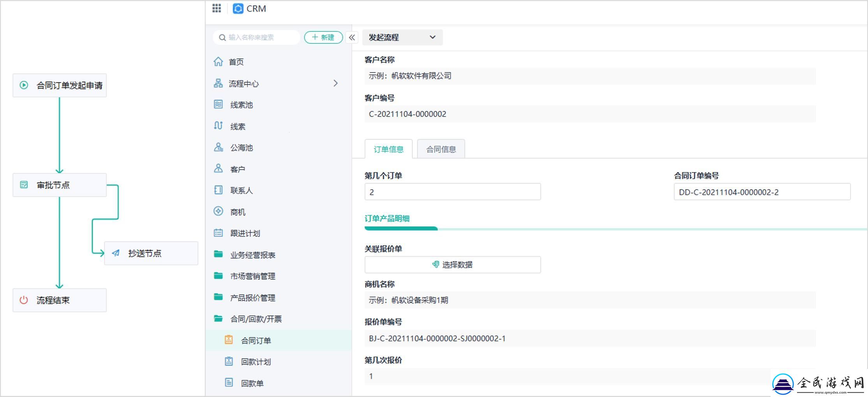Click the 回款单 document icon
Screen dimensions: 868x397
click(x=229, y=383)
